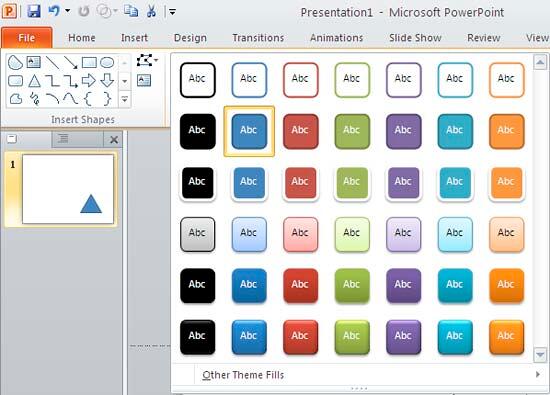Select the Right Brace shape
The height and width of the screenshot is (395, 550).
107,99
